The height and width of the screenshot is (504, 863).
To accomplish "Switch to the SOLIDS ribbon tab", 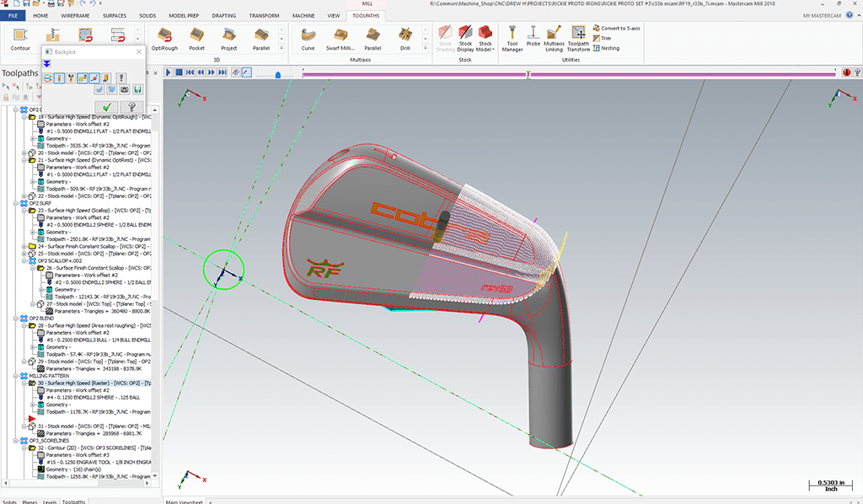I will (147, 15).
